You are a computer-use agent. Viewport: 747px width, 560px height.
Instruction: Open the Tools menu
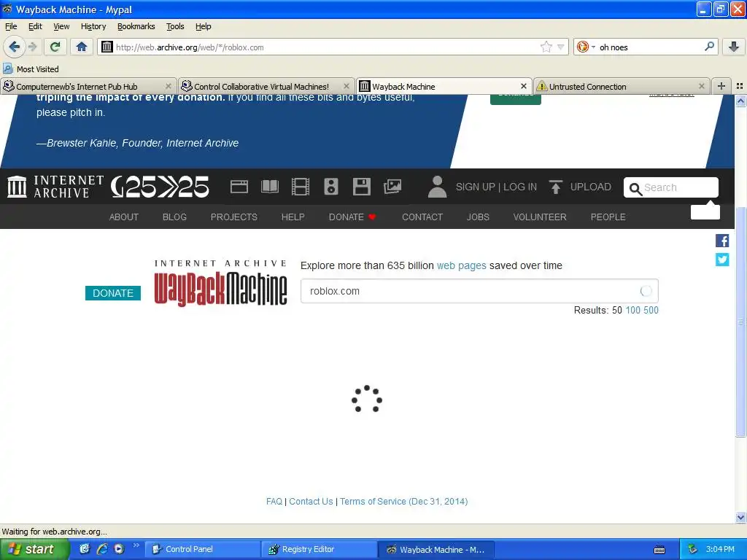(175, 26)
